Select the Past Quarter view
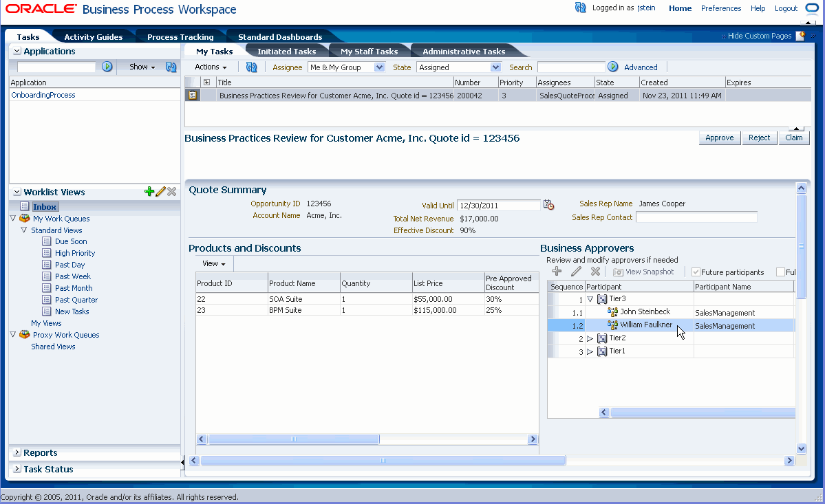Image resolution: width=825 pixels, height=504 pixels. pyautogui.click(x=76, y=300)
